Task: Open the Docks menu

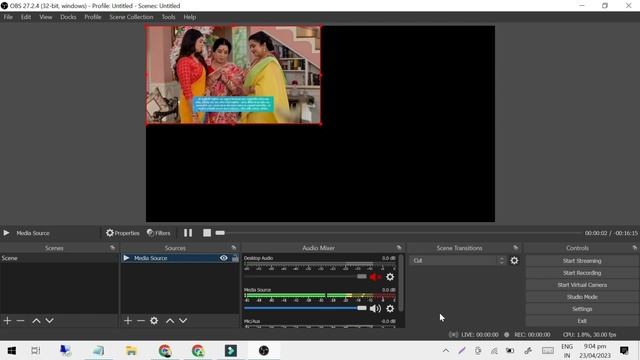Action: pos(68,17)
